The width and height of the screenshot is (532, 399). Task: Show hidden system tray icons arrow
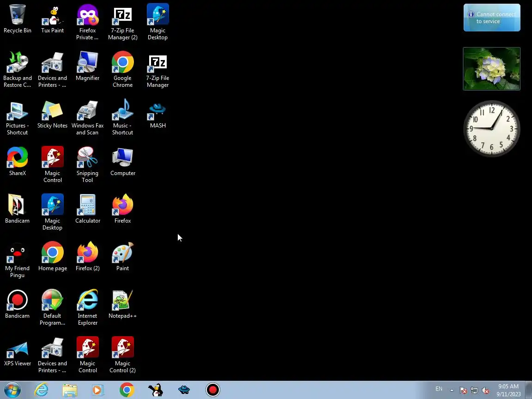[x=452, y=390]
